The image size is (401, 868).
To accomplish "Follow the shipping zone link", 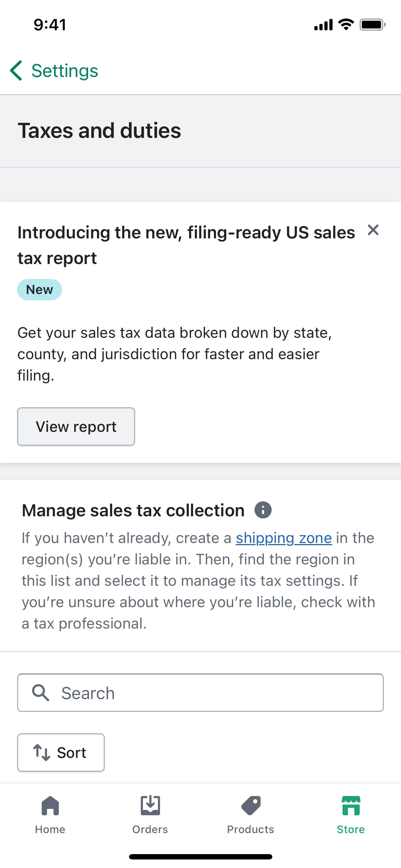I will click(x=284, y=538).
